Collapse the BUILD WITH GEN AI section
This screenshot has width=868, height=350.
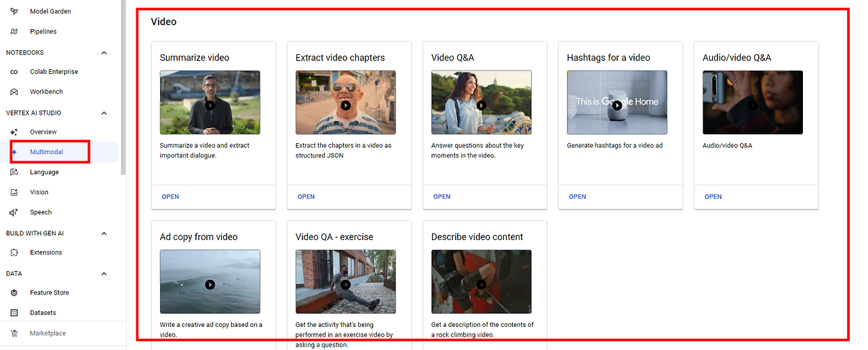pyautogui.click(x=104, y=233)
